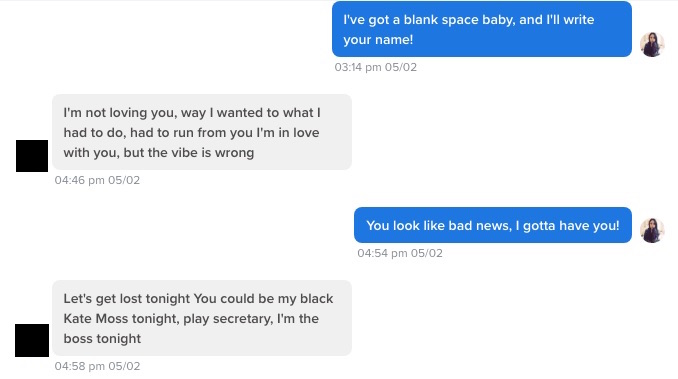Select the grey 'I'm not loving you' bubble
The height and width of the screenshot is (379, 678).
click(x=202, y=132)
